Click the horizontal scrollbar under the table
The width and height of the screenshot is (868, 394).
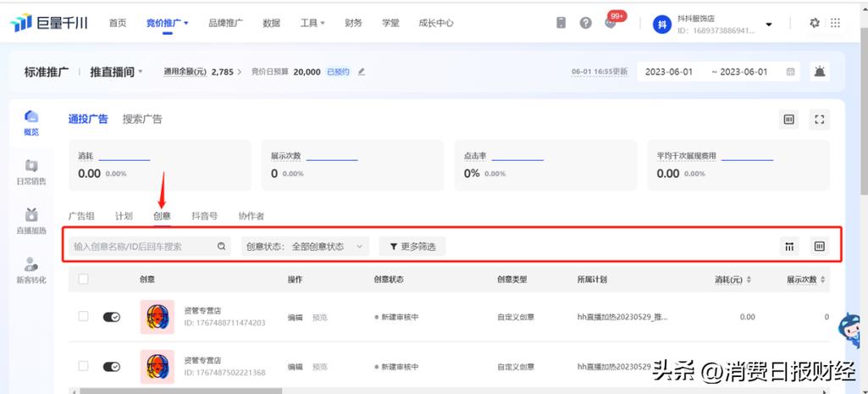pyautogui.click(x=181, y=391)
